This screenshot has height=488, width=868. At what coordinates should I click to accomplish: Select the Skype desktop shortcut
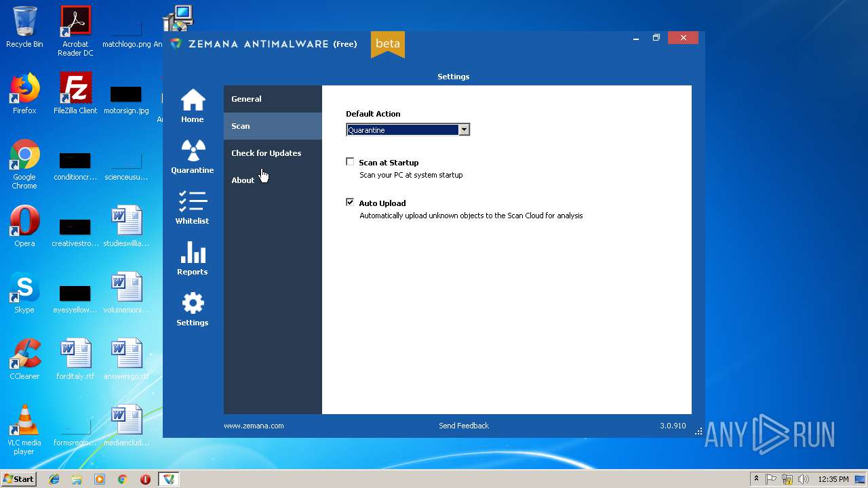pos(24,293)
